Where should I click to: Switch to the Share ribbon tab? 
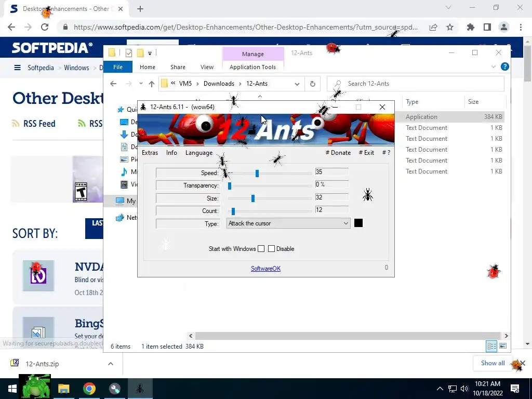tap(178, 67)
